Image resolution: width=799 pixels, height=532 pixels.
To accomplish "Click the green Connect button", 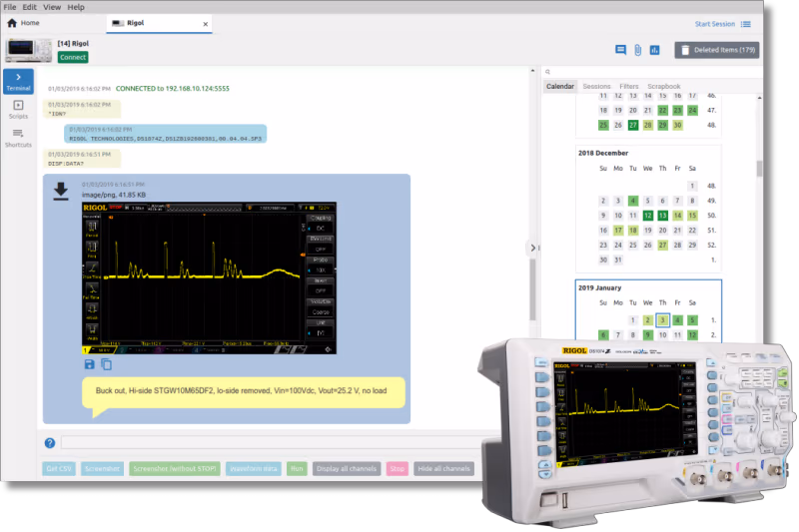I will coord(73,57).
